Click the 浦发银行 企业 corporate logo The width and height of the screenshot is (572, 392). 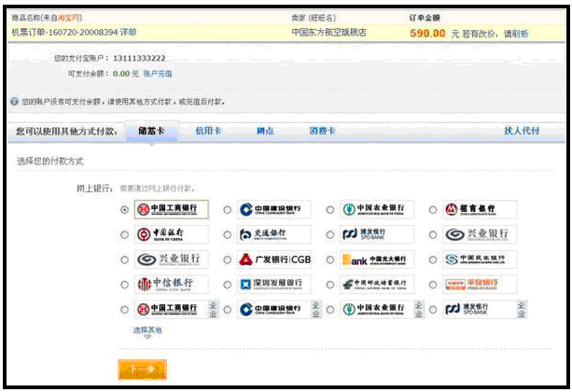pyautogui.click(x=485, y=310)
